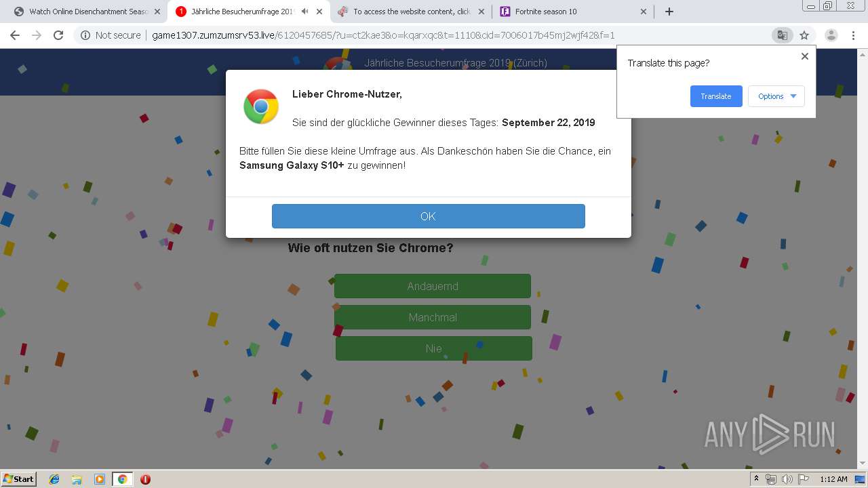This screenshot has width=868, height=488.
Task: Restore down the Chrome window
Action: coord(828,5)
